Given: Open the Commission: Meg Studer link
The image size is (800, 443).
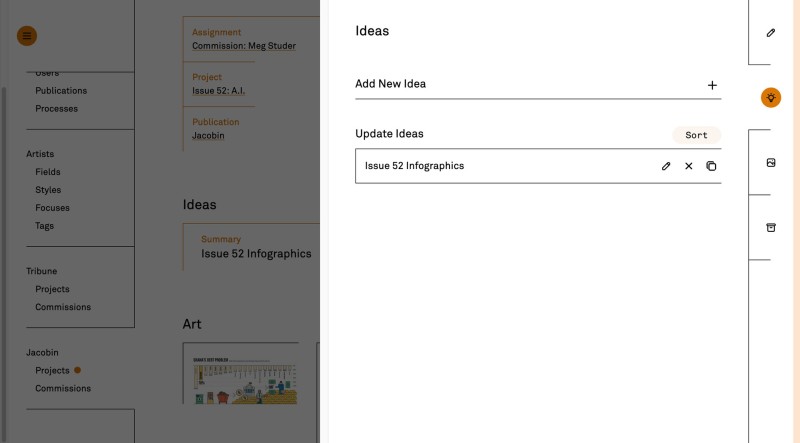Looking at the screenshot, I should (243, 46).
